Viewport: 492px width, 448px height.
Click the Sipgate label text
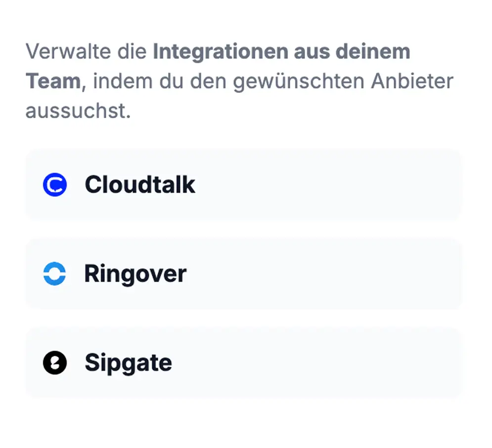(x=129, y=362)
